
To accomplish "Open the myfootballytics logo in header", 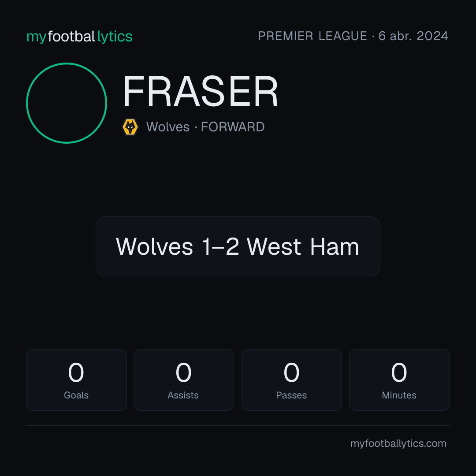I will coord(79,37).
